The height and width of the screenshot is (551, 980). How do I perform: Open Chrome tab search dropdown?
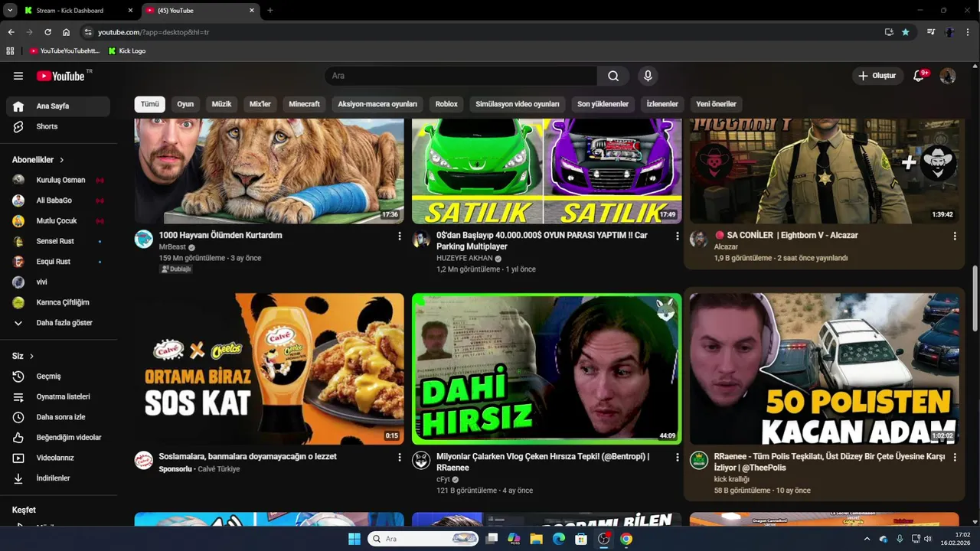(10, 11)
